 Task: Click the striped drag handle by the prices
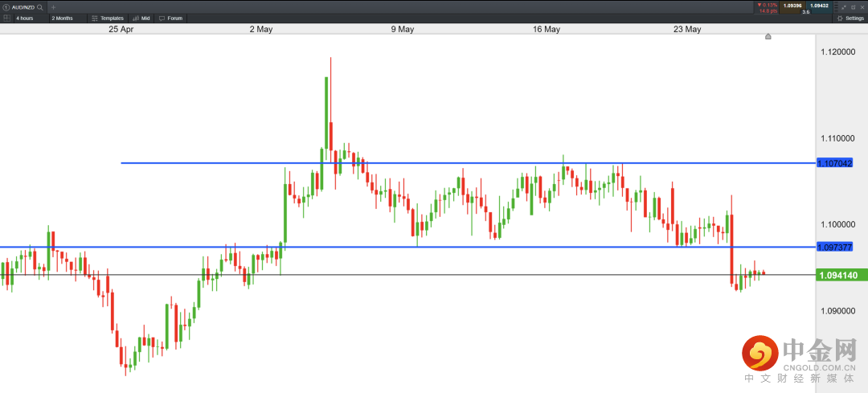pyautogui.click(x=836, y=7)
